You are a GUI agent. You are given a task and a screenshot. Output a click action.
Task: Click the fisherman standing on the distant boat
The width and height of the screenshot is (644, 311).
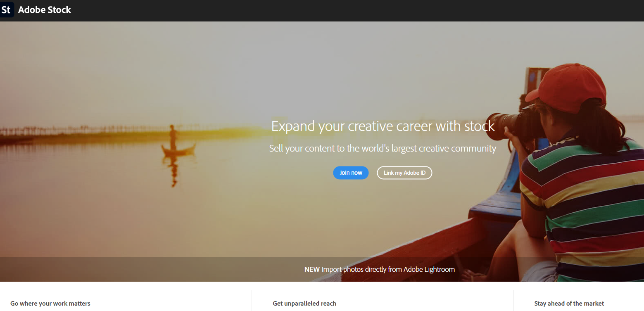pyautogui.click(x=173, y=138)
